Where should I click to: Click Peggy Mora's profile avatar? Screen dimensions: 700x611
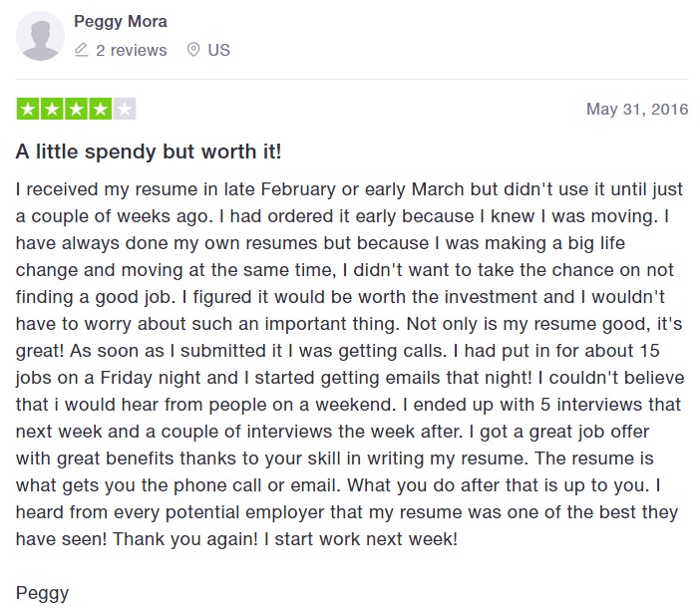pyautogui.click(x=40, y=36)
